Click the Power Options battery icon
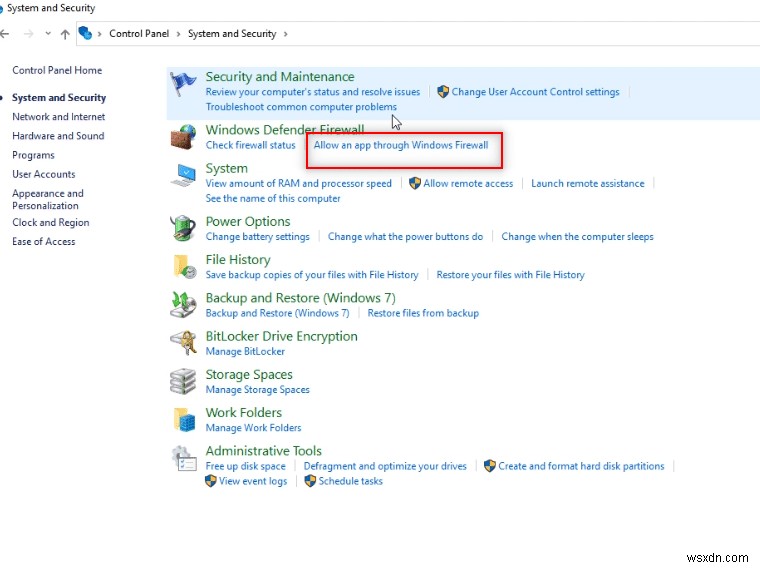Image resolution: width=760 pixels, height=568 pixels. click(x=184, y=229)
